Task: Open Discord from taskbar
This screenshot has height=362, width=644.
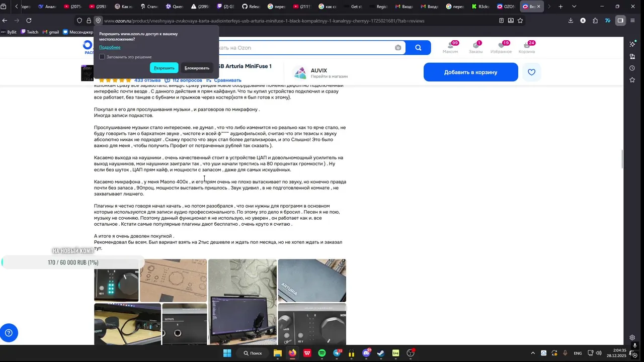Action: (x=366, y=353)
